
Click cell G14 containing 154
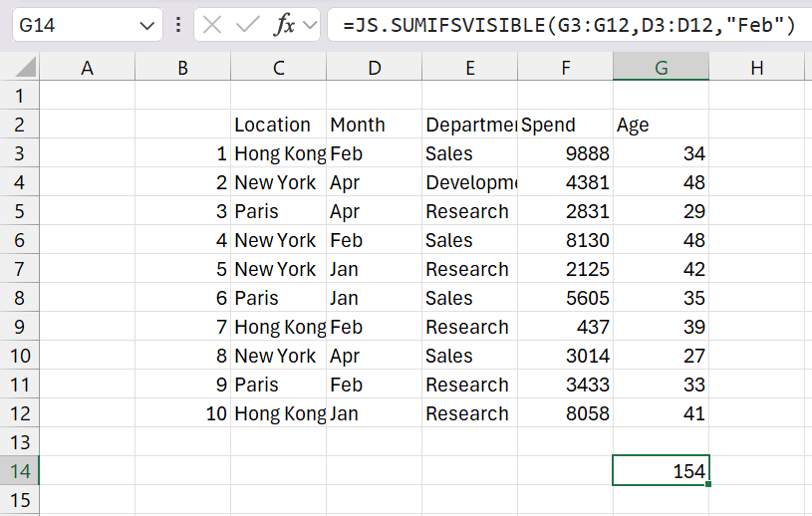coord(661,471)
